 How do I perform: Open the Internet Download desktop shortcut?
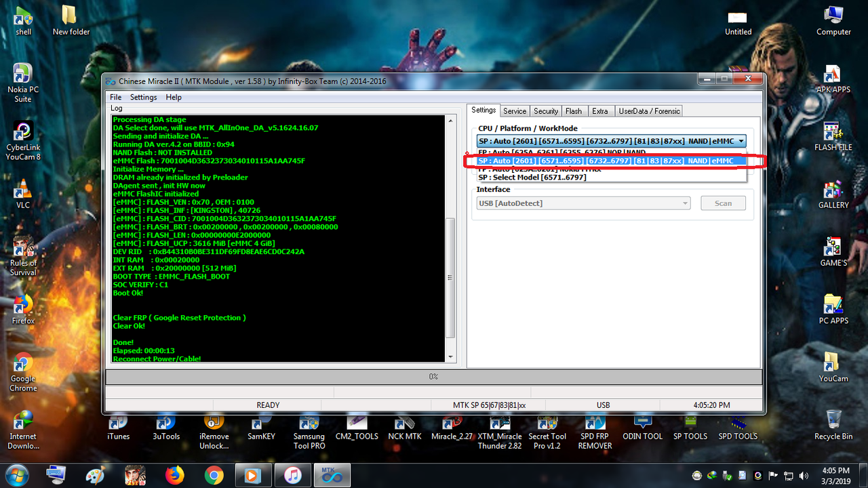(23, 430)
